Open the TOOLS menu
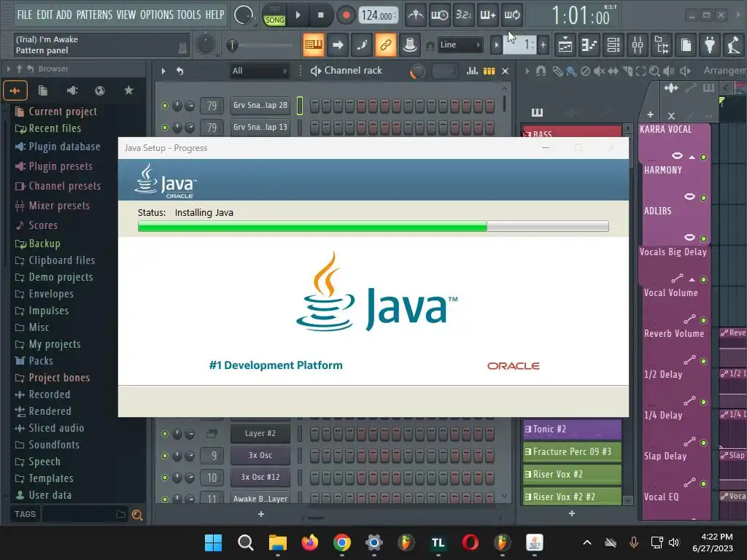Screen dimensions: 747x560 click(x=189, y=15)
